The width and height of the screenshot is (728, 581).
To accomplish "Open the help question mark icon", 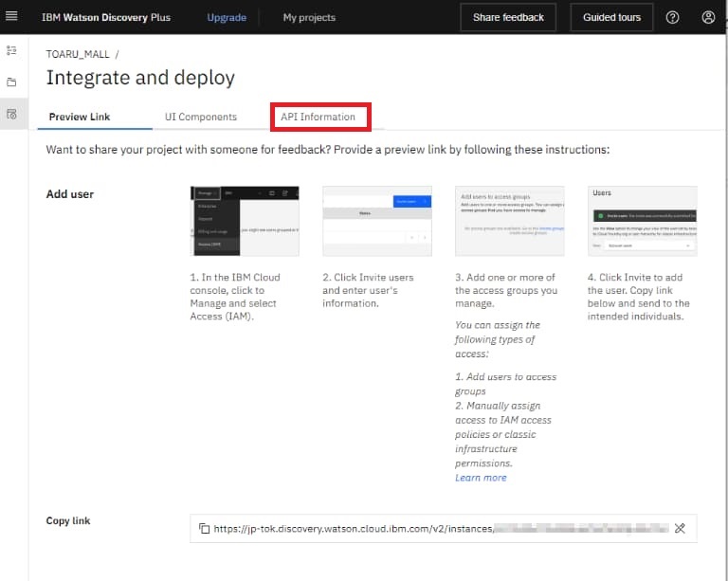I will coord(672,17).
